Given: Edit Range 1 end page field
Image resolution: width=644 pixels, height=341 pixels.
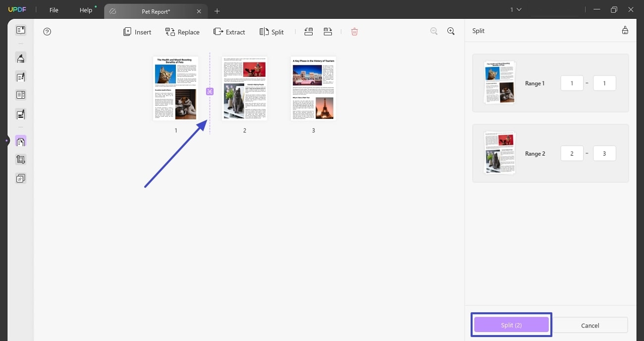Looking at the screenshot, I should point(604,83).
